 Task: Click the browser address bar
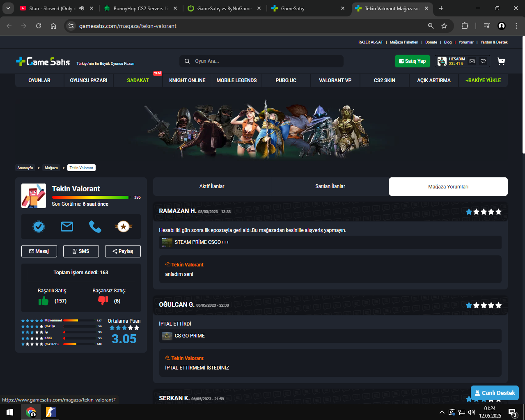click(246, 26)
